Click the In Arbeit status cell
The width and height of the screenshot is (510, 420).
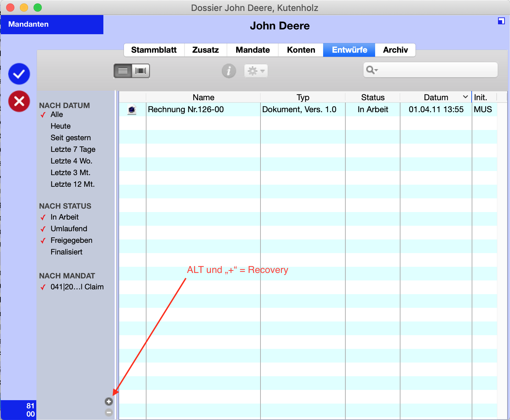[373, 109]
